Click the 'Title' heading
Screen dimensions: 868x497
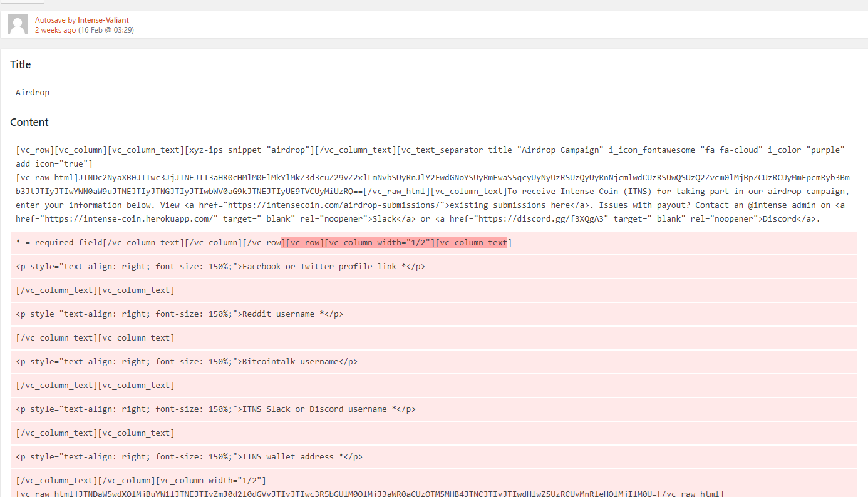pos(20,64)
